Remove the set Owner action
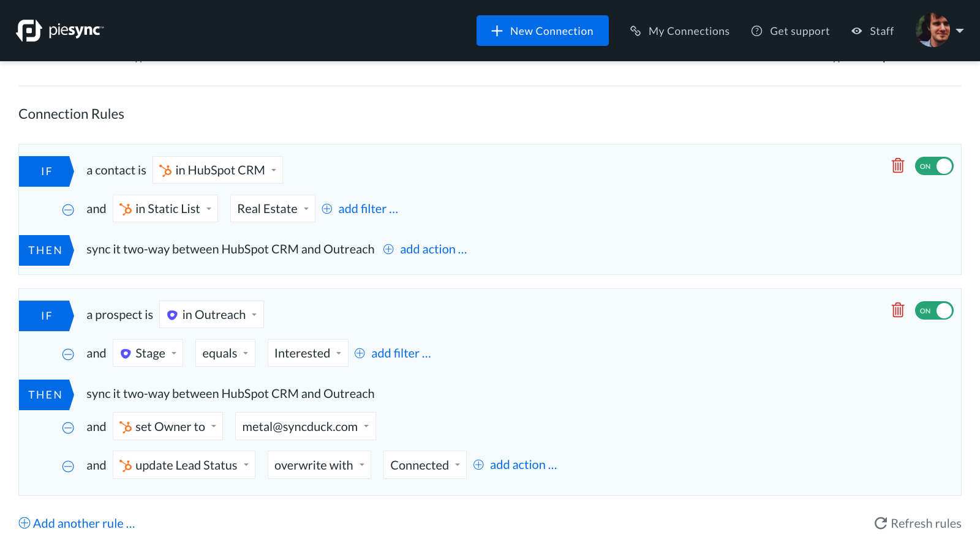 pyautogui.click(x=68, y=428)
